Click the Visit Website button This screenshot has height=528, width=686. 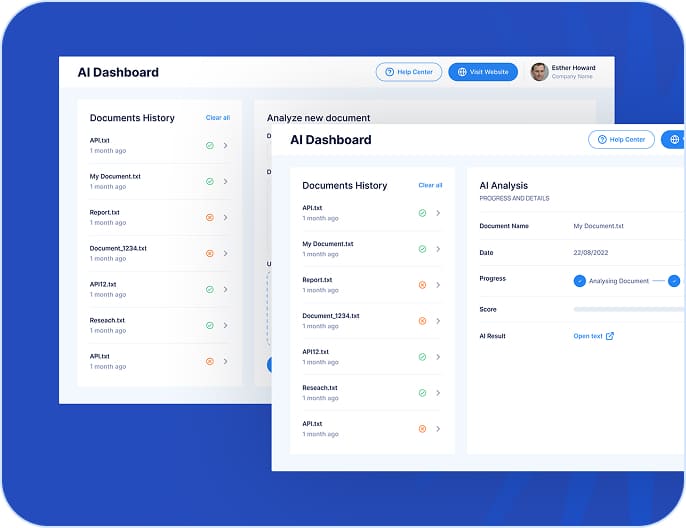pos(483,72)
